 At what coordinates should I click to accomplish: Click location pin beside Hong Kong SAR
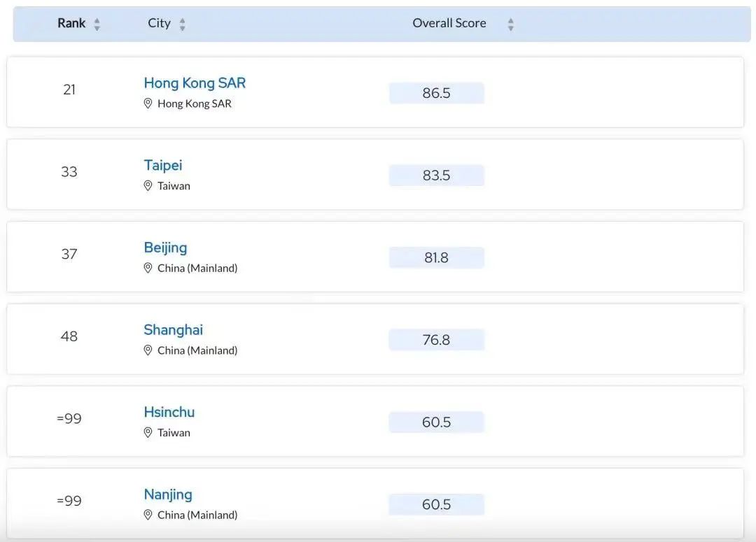click(x=148, y=104)
